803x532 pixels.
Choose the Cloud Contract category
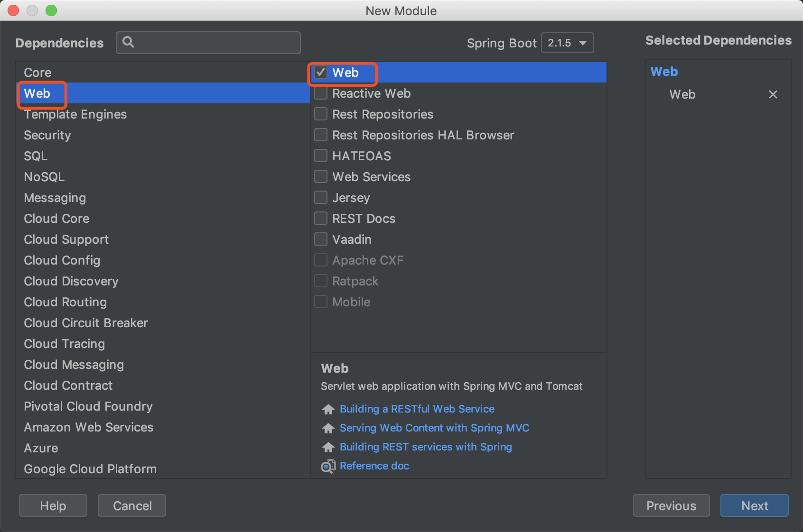163,385
